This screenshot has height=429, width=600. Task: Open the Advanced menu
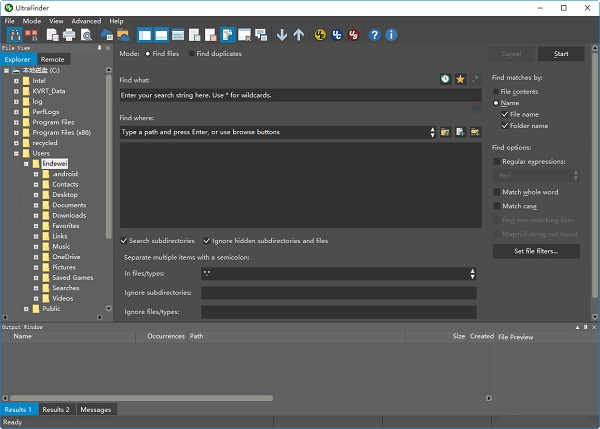86,20
